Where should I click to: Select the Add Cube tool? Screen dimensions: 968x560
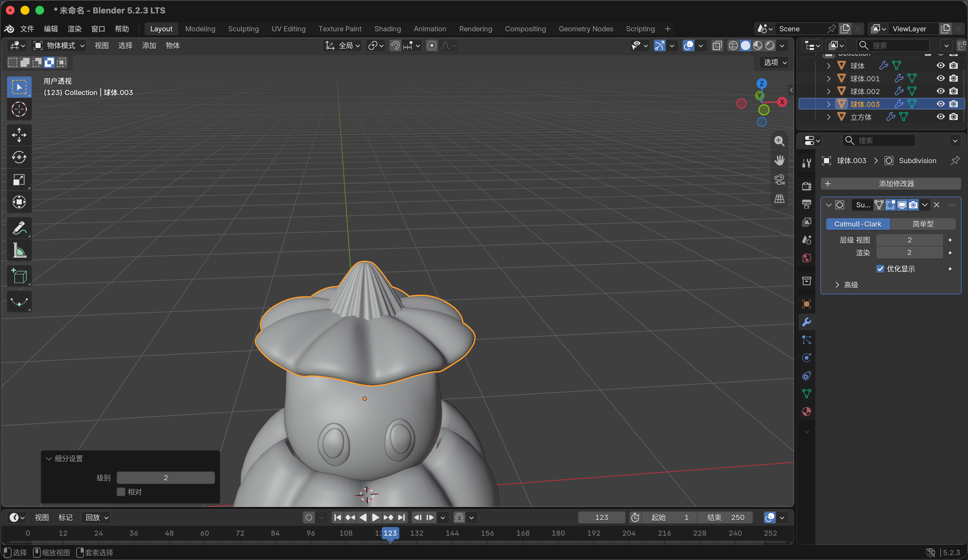click(19, 276)
